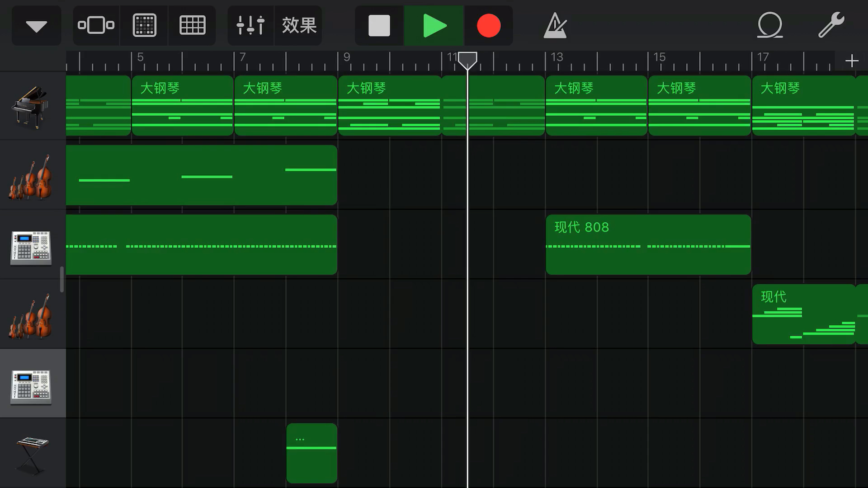Viewport: 868px width, 488px height.
Task: Select the keyboard synth track header
Action: point(32,453)
